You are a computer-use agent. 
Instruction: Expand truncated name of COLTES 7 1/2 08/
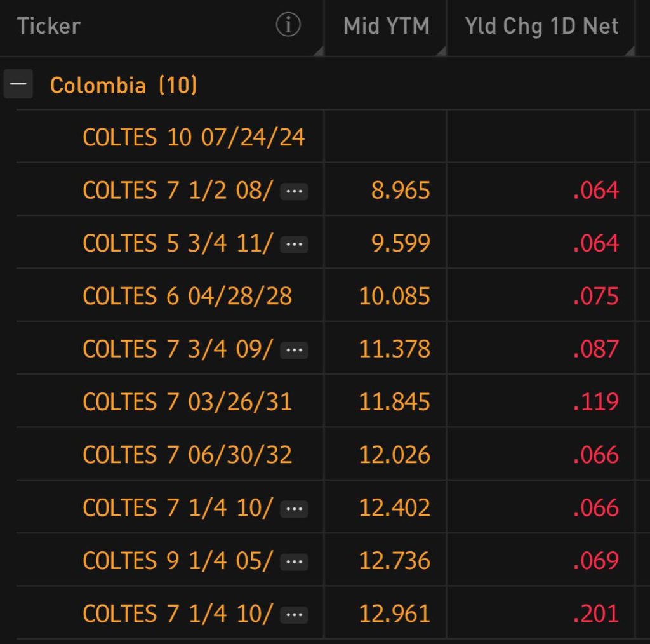coord(294,191)
